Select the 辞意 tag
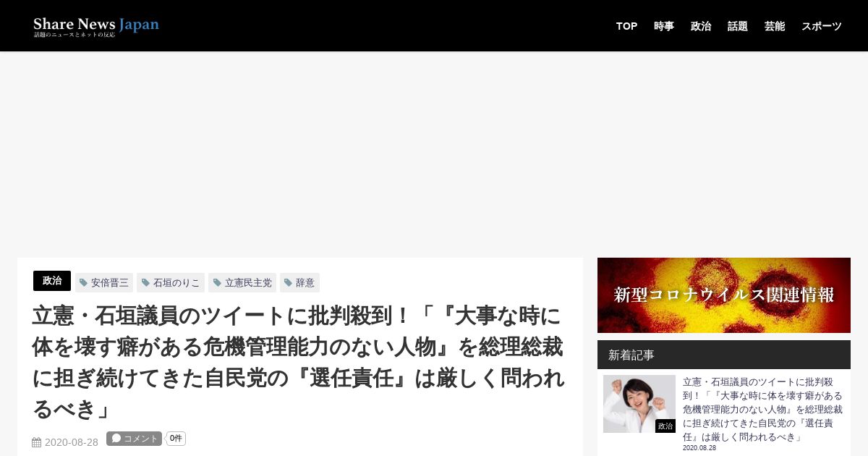868x456 pixels. tap(299, 282)
